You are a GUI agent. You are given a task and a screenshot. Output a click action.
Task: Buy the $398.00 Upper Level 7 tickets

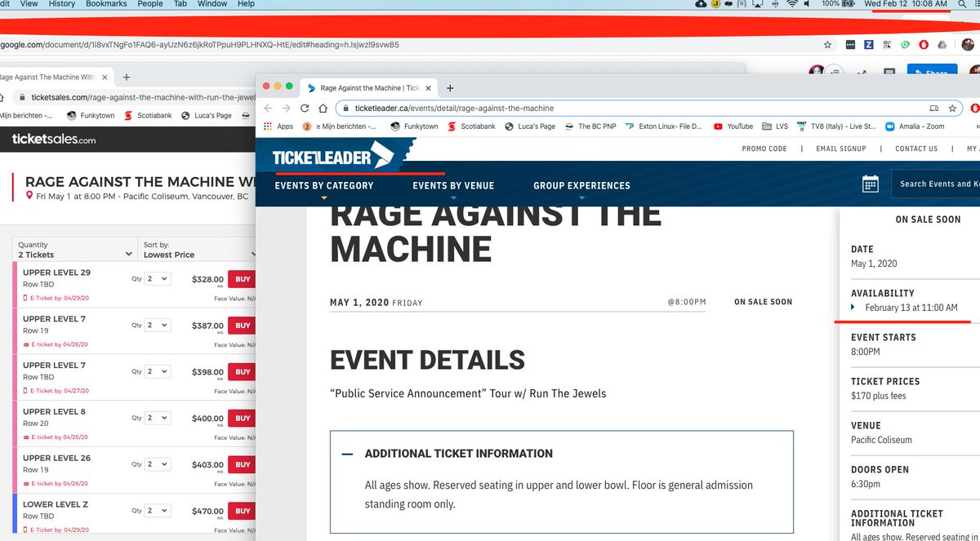[x=243, y=372]
